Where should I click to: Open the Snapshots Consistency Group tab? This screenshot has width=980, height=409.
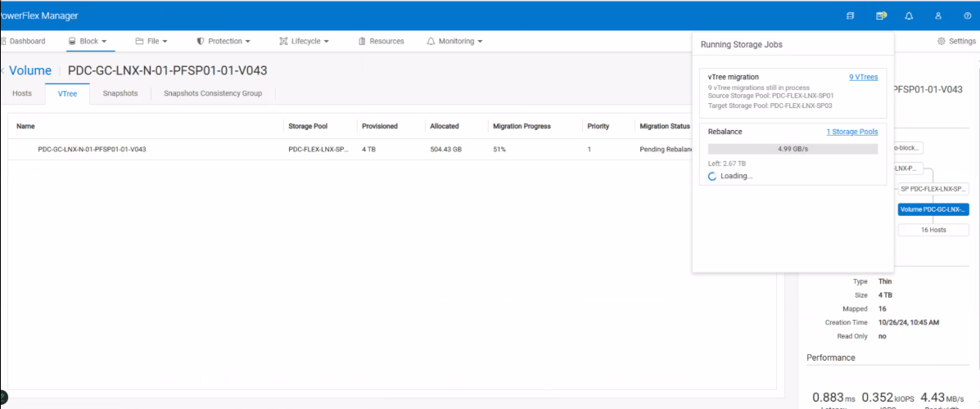tap(213, 94)
